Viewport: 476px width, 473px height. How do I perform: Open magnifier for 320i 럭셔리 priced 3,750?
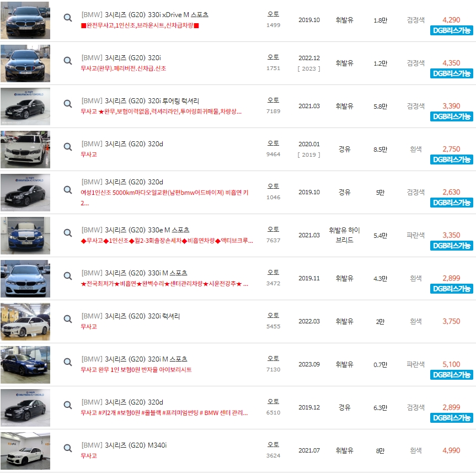[68, 319]
